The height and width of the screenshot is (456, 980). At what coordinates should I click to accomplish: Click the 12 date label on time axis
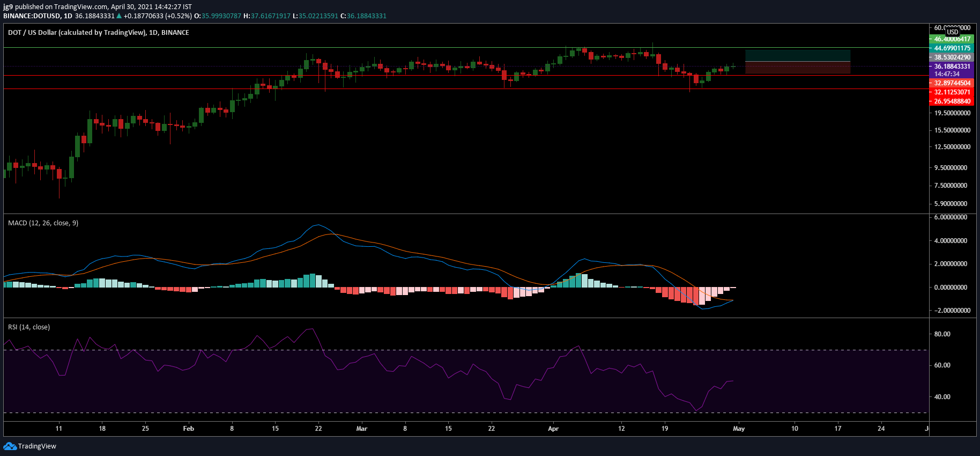pos(621,429)
